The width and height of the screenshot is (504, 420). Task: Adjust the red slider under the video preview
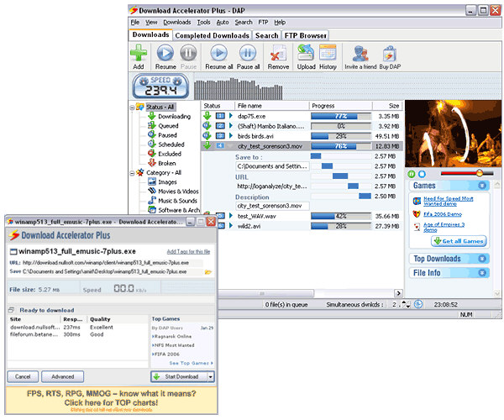tap(479, 173)
